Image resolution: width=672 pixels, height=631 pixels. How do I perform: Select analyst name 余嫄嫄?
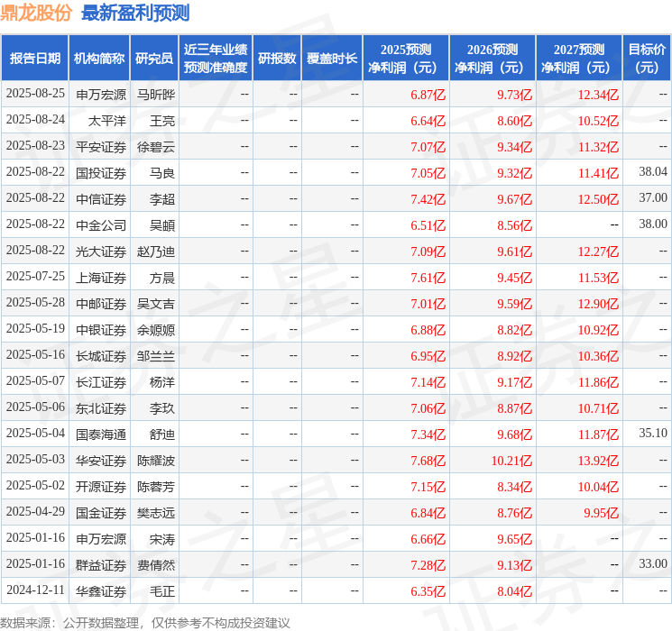point(156,330)
